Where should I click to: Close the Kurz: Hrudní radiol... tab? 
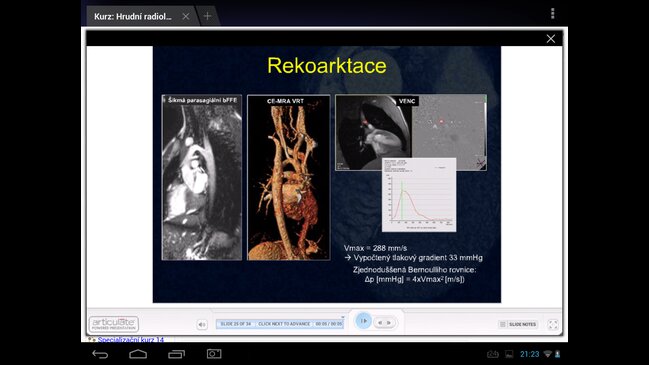(x=186, y=16)
